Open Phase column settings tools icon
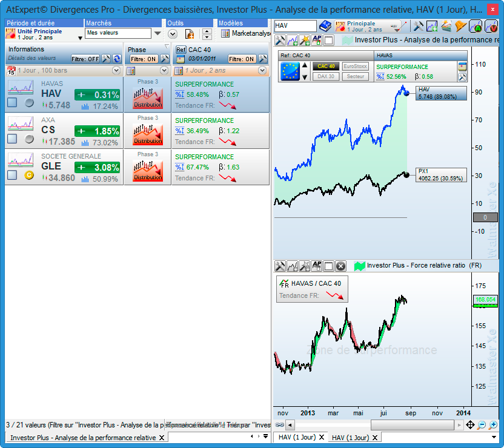The image size is (504, 448). [165, 59]
